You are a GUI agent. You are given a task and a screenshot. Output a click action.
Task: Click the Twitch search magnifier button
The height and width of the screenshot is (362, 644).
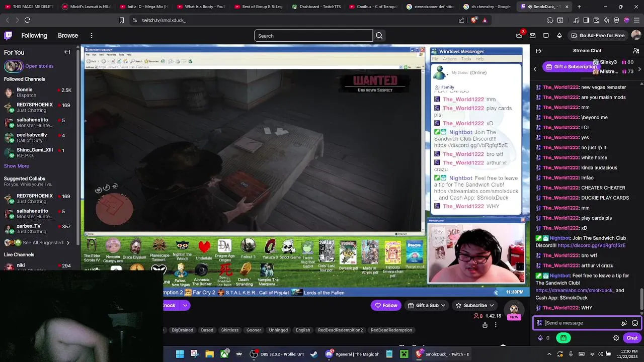coord(379,36)
